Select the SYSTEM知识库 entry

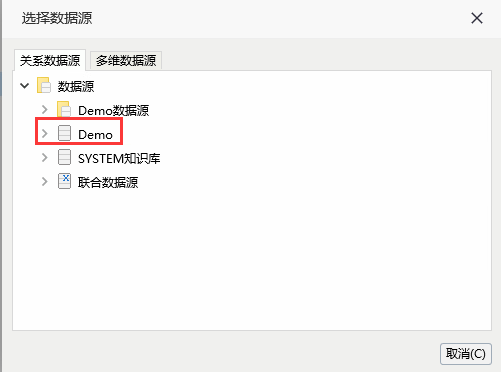pos(119,159)
